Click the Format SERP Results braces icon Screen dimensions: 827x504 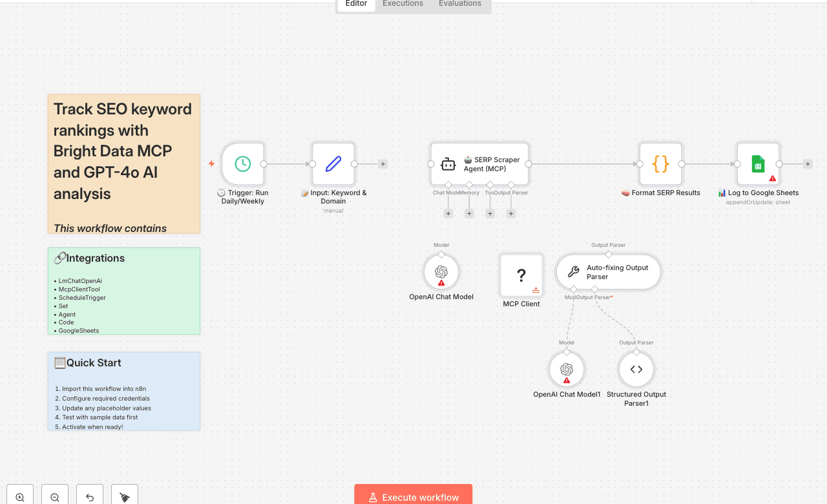point(660,163)
